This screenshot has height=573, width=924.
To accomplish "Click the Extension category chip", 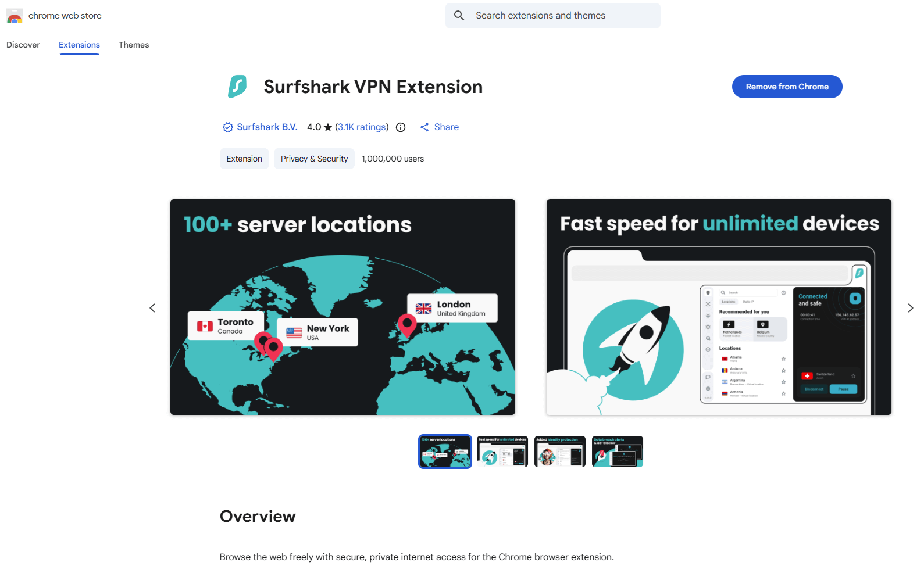I will [x=244, y=159].
